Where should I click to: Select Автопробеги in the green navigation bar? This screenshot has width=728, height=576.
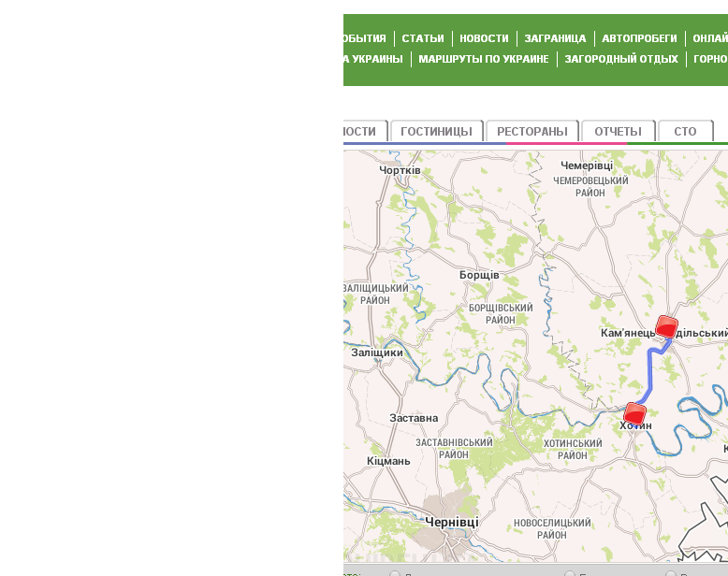[639, 38]
